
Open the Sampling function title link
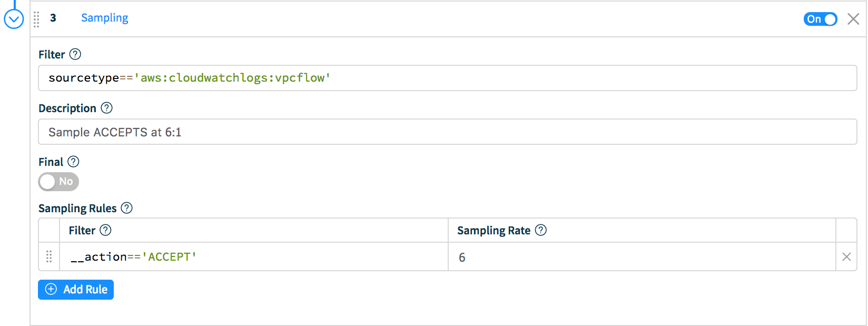pos(104,18)
